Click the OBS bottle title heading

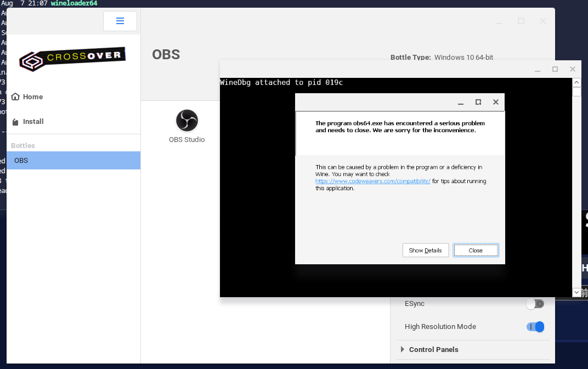(166, 55)
